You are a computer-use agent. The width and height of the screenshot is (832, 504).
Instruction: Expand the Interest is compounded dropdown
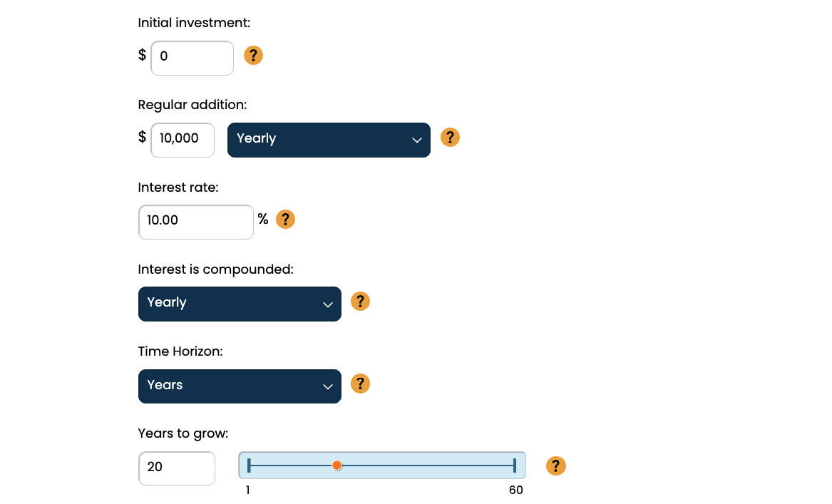(240, 304)
